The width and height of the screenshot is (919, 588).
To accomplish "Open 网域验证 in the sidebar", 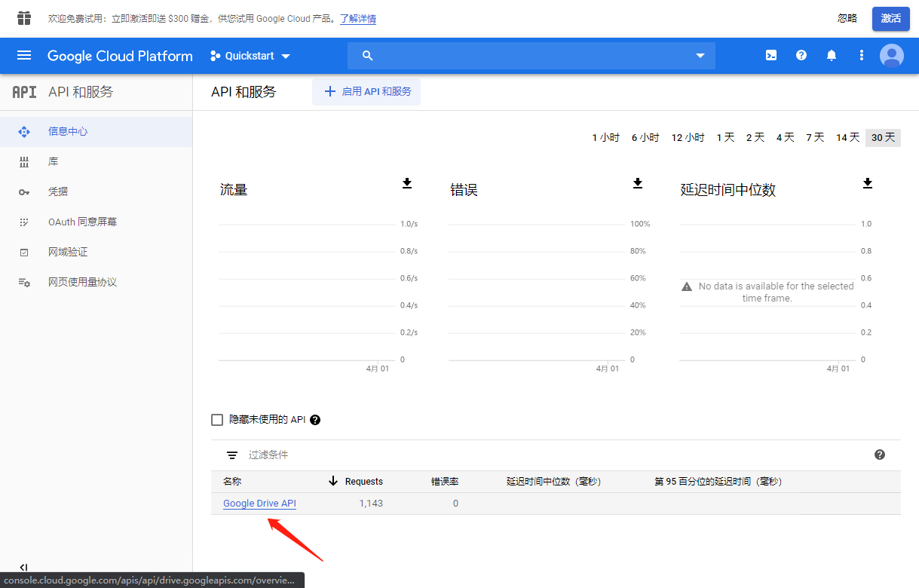I will (96, 252).
